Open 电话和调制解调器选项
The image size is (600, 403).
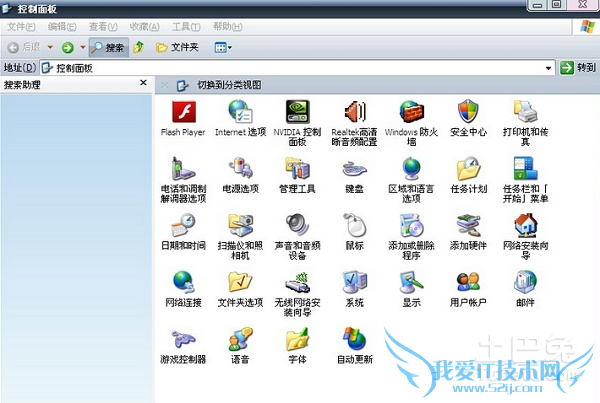coord(183,180)
